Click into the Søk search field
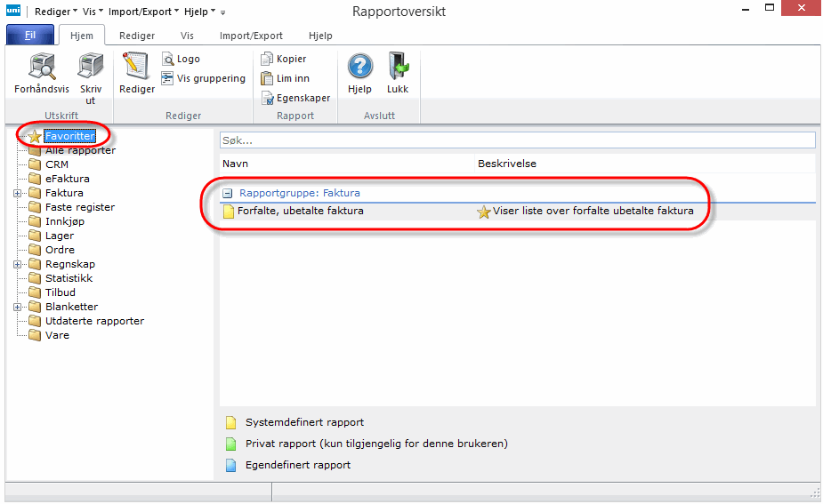The width and height of the screenshot is (823, 504). tap(516, 140)
